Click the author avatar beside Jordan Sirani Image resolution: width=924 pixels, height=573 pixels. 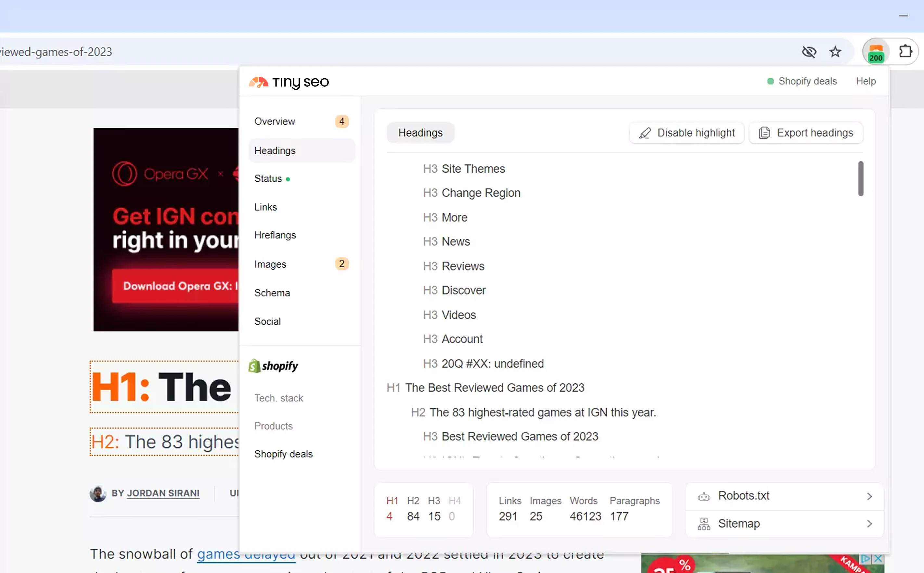(x=98, y=493)
